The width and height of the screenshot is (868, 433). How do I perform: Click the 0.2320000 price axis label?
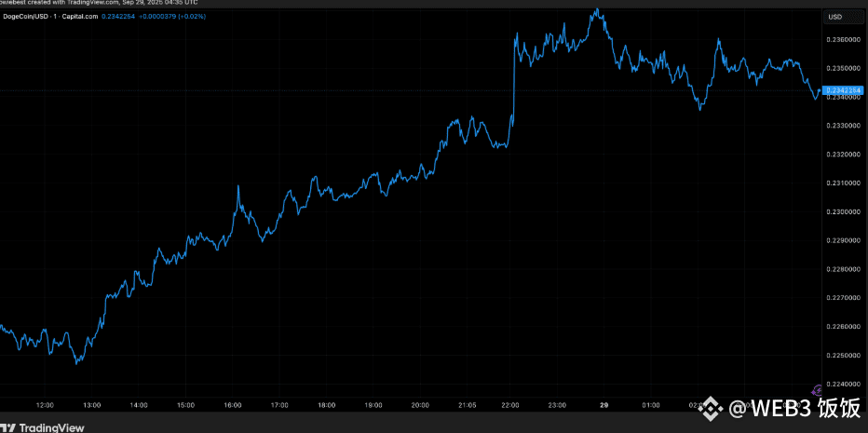843,155
